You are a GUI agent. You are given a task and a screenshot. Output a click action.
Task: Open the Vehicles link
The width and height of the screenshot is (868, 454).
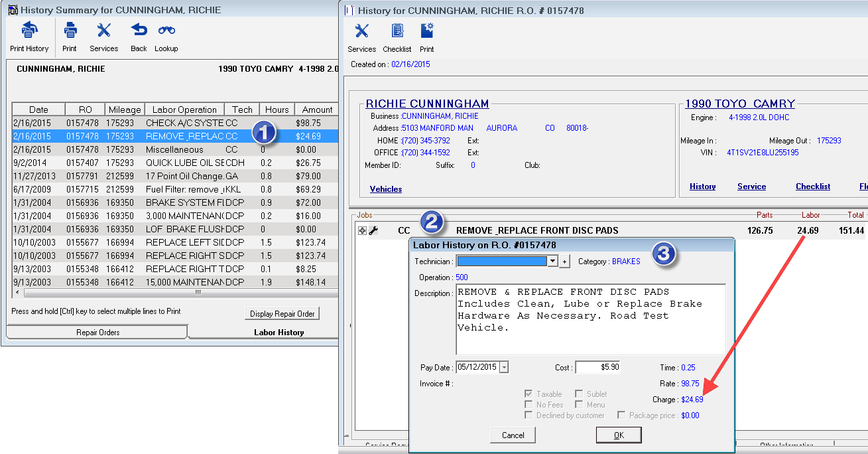click(x=385, y=189)
